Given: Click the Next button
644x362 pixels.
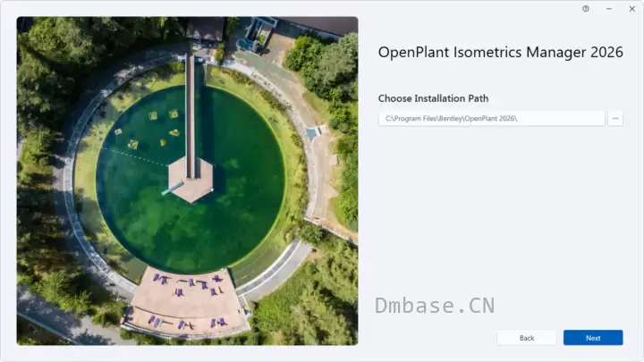Looking at the screenshot, I should [593, 337].
